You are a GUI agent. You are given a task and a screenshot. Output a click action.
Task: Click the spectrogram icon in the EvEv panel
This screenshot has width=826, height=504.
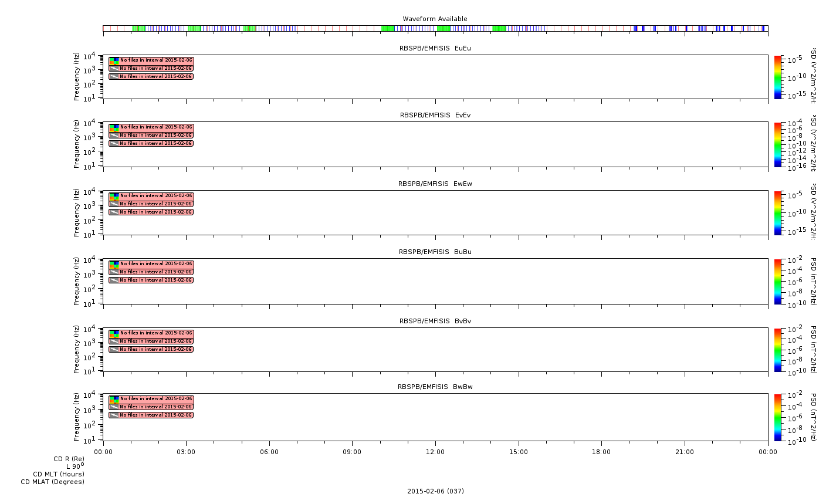pyautogui.click(x=114, y=127)
